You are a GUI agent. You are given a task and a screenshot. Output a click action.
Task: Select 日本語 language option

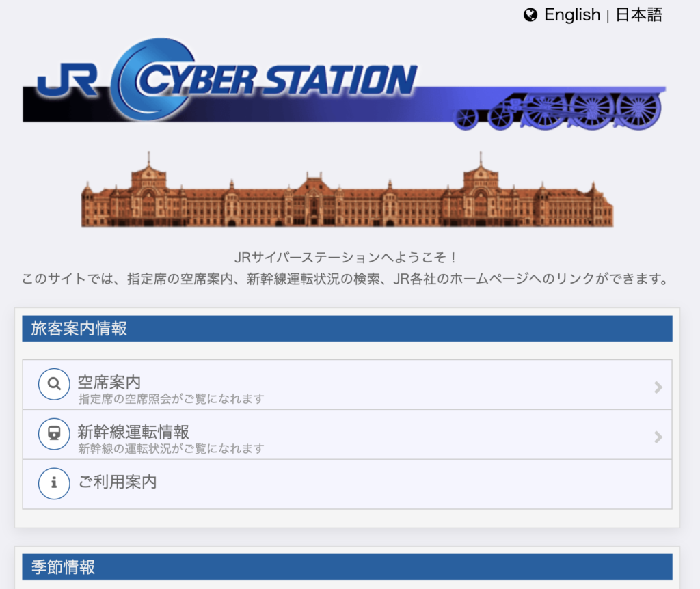point(639,15)
